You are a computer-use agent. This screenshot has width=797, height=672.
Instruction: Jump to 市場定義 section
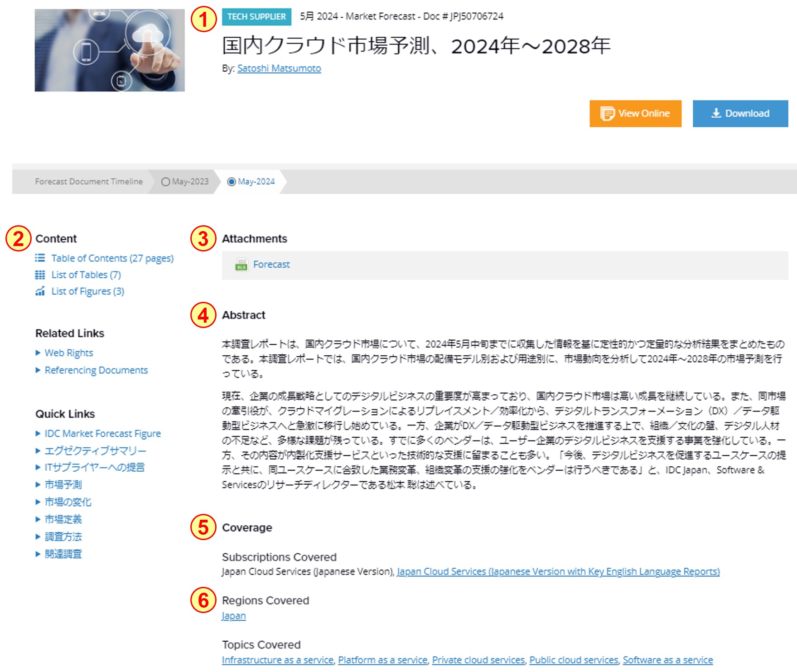[x=63, y=519]
